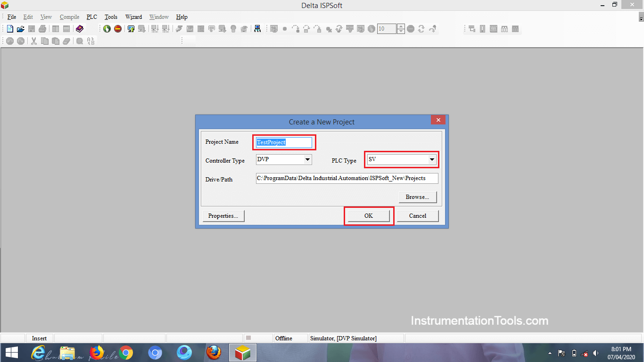Decrease the toolbar step value of 10
Image resolution: width=644 pixels, height=362 pixels.
click(401, 31)
